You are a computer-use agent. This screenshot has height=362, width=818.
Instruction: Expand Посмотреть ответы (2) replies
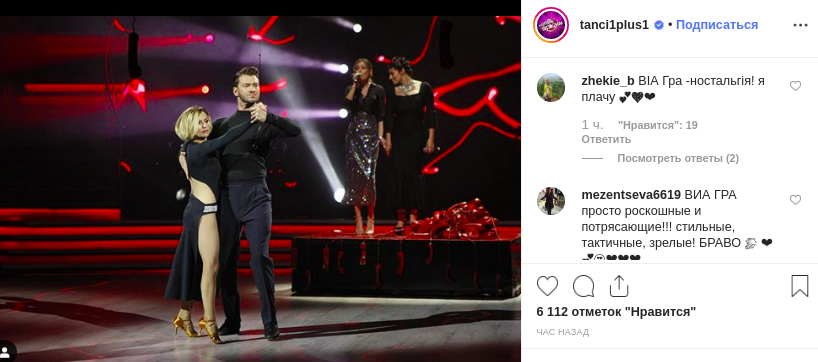click(x=678, y=158)
